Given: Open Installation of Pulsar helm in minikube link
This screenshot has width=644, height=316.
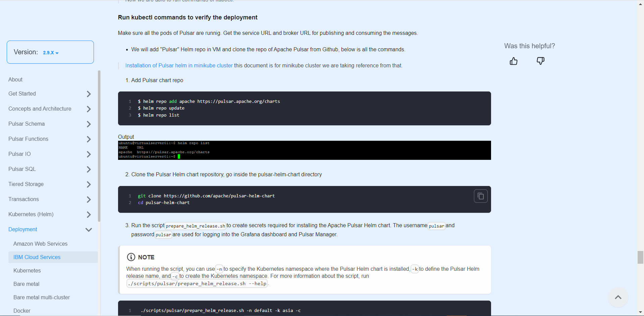Looking at the screenshot, I should pyautogui.click(x=179, y=65).
